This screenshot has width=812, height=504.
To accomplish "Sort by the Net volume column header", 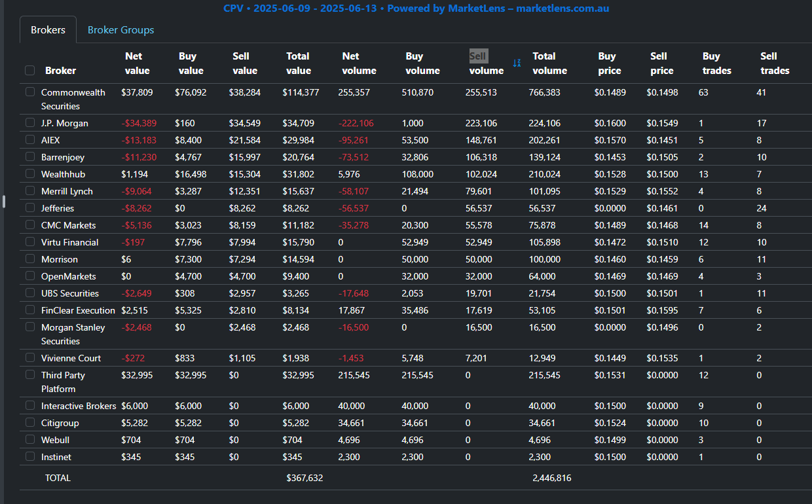I will tap(359, 63).
